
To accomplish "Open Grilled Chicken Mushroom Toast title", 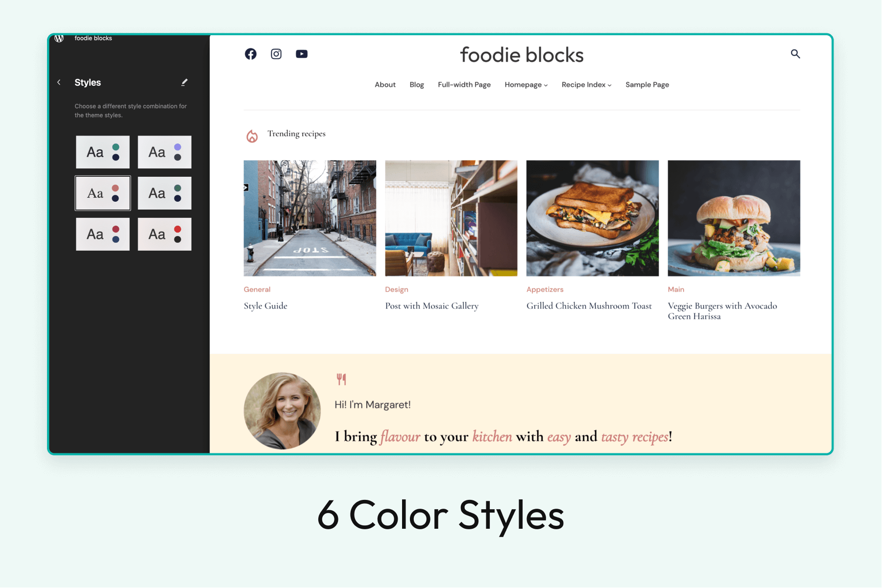I will (589, 306).
